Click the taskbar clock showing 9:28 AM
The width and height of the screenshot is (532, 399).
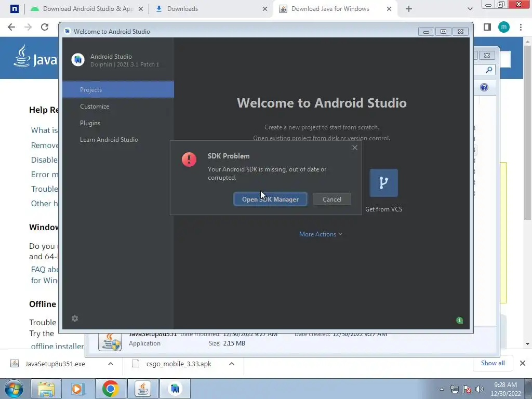click(506, 389)
